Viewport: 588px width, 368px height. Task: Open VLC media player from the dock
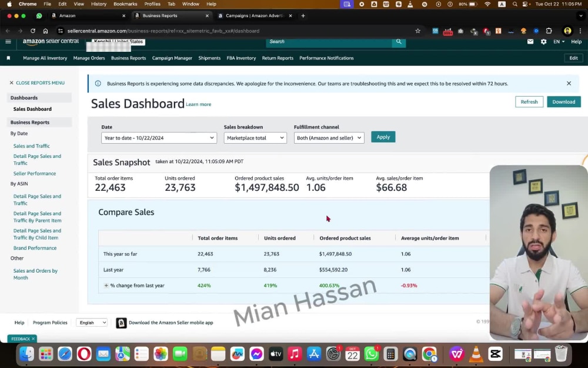point(476,354)
